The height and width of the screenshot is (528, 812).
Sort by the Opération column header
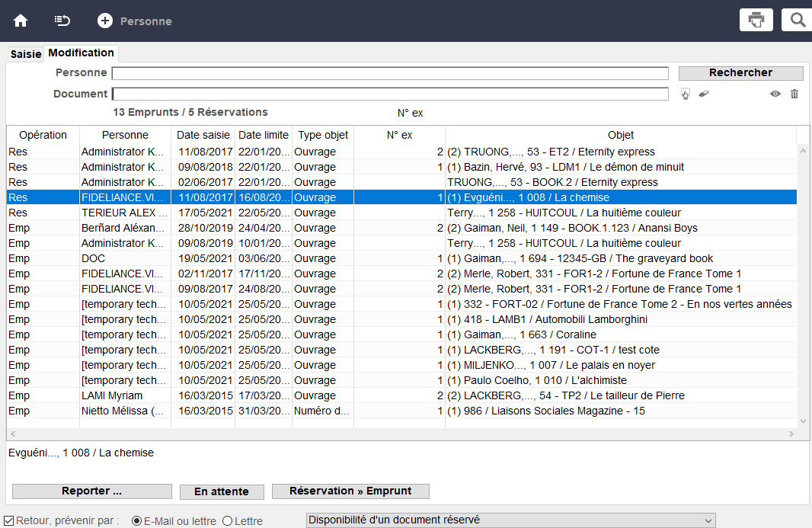pos(43,136)
